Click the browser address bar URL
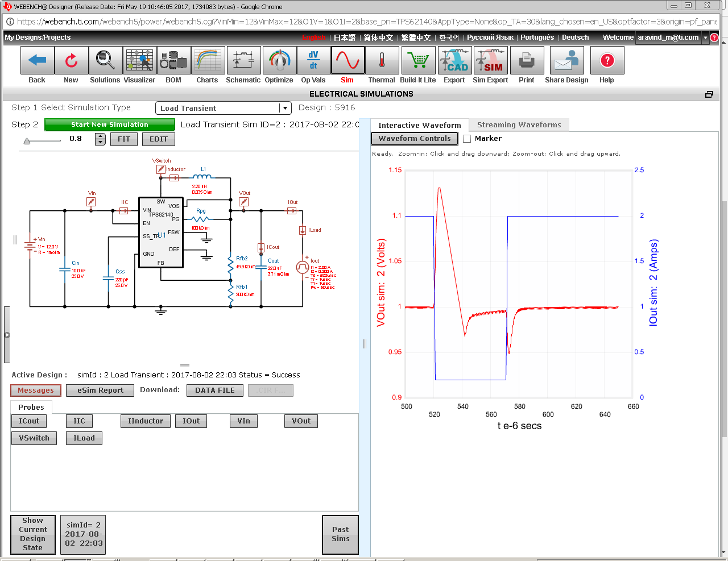728x561 pixels. point(367,22)
